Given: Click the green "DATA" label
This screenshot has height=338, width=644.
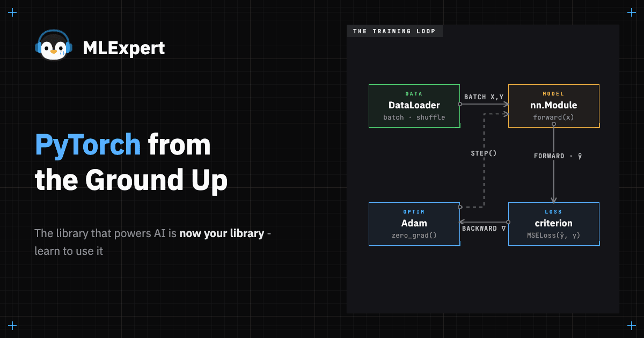Looking at the screenshot, I should pyautogui.click(x=414, y=94).
